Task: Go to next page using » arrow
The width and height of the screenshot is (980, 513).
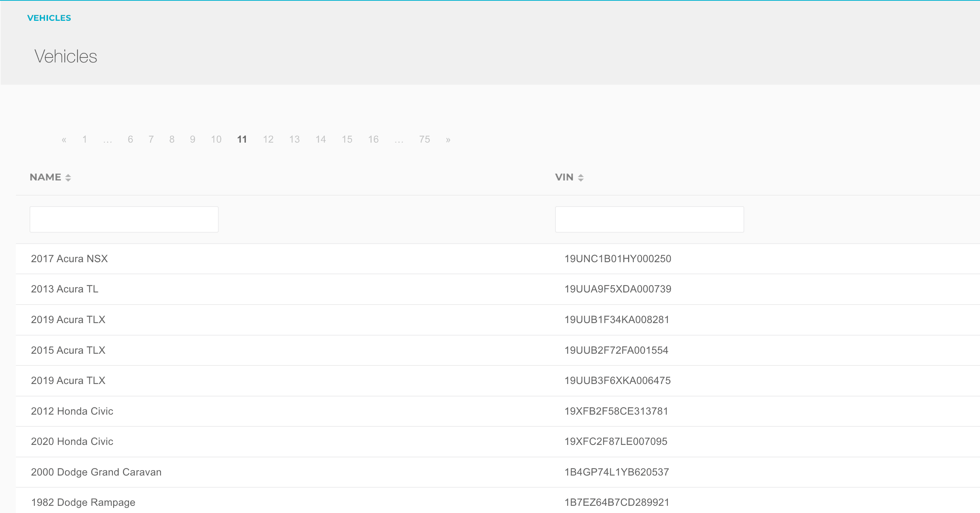Action: coord(448,140)
